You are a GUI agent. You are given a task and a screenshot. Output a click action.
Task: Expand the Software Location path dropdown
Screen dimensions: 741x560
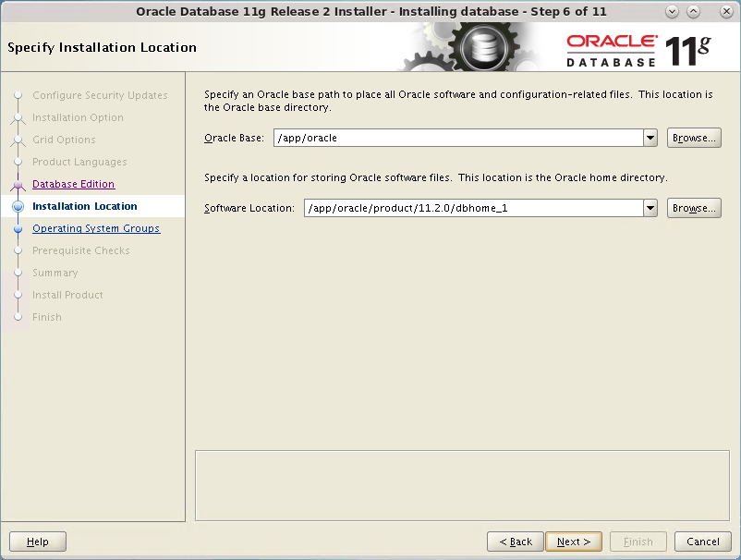click(x=650, y=208)
